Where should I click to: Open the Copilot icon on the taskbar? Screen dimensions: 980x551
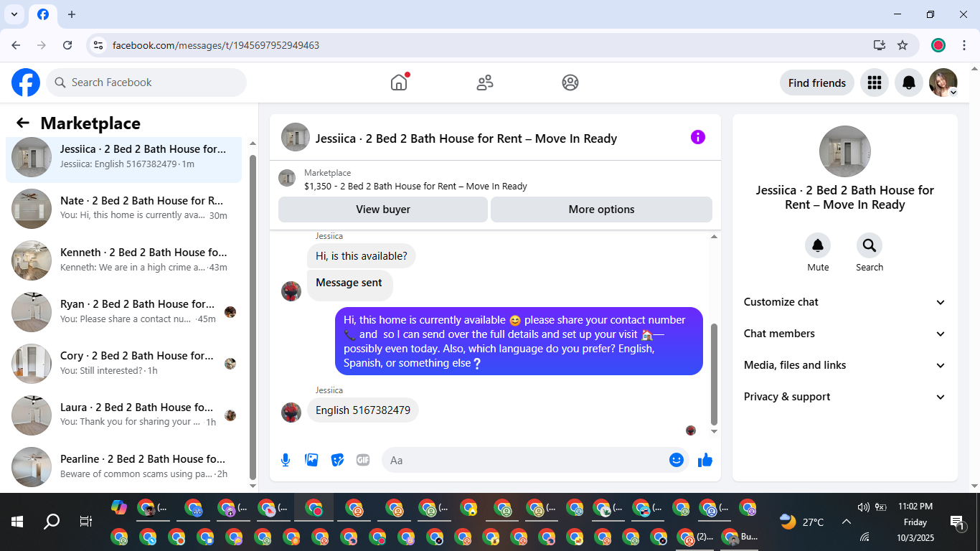coord(118,507)
